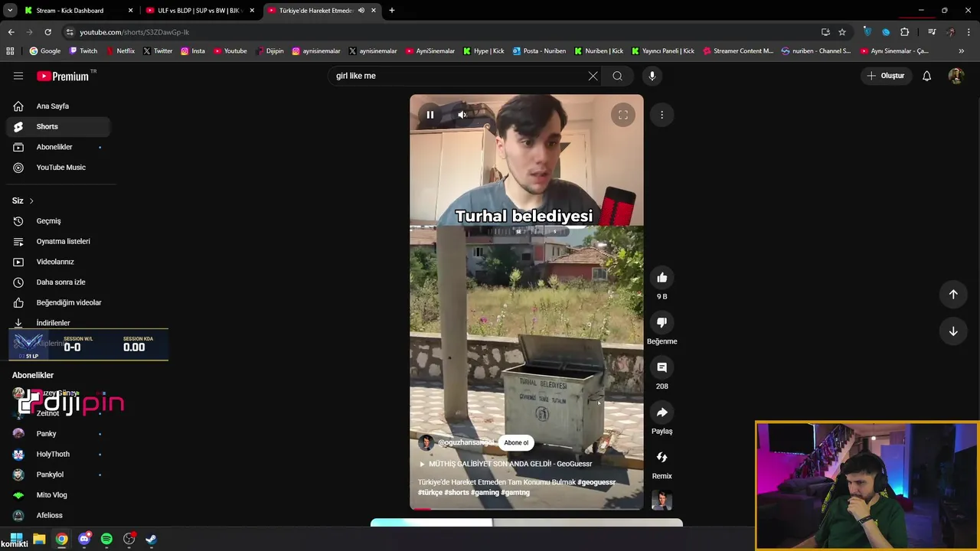This screenshot has height=551, width=980.
Task: Open Ana Sayfa in sidebar
Action: [58, 106]
